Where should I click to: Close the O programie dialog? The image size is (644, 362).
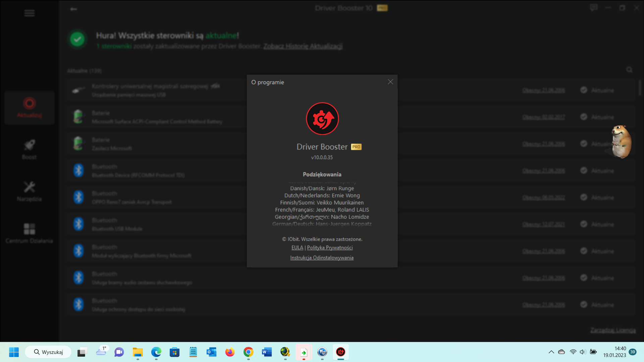click(x=390, y=82)
